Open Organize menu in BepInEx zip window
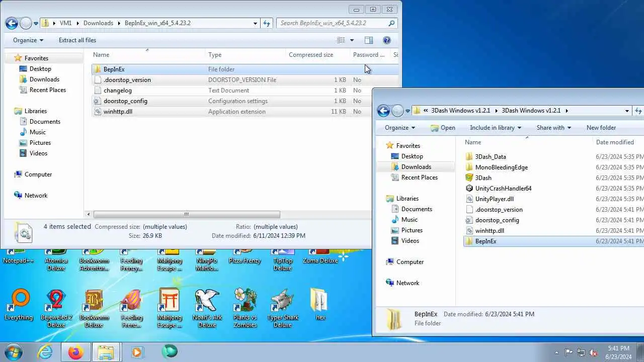644x362 pixels. coord(28,40)
